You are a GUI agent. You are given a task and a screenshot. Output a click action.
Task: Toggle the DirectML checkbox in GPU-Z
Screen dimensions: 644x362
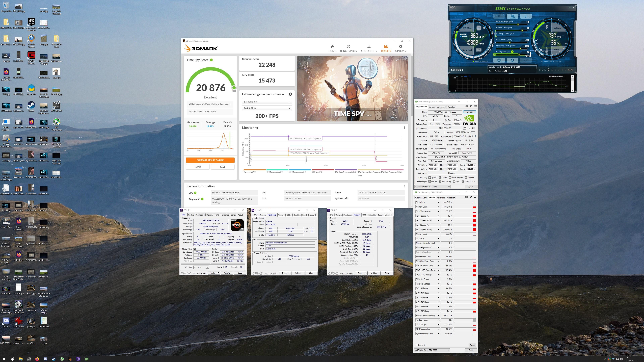(x=466, y=177)
